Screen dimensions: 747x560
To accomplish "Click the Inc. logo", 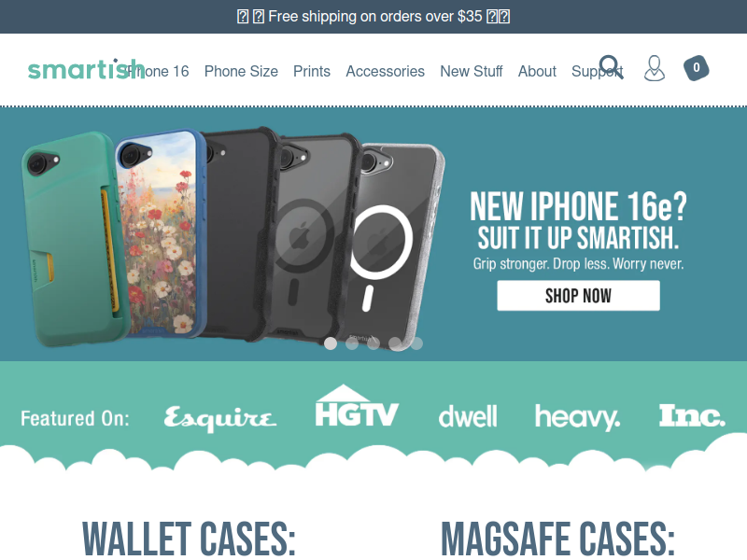I will 692,415.
